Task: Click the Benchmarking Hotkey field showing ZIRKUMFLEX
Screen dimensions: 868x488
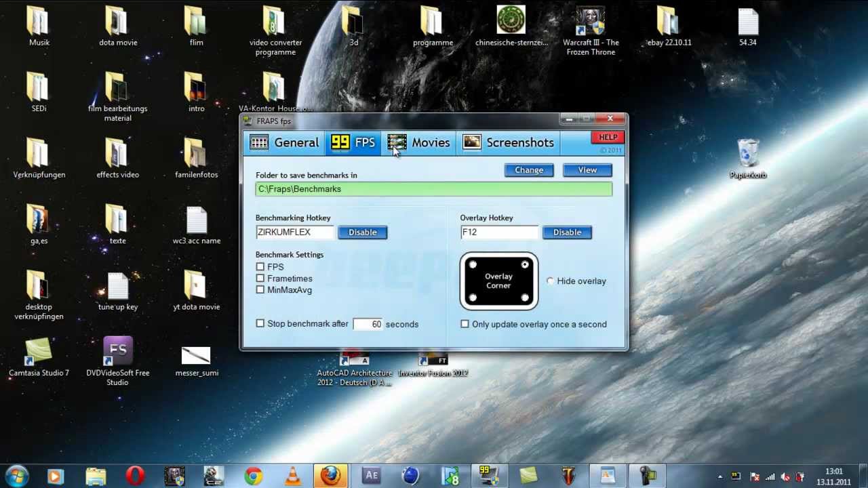Action: [295, 232]
